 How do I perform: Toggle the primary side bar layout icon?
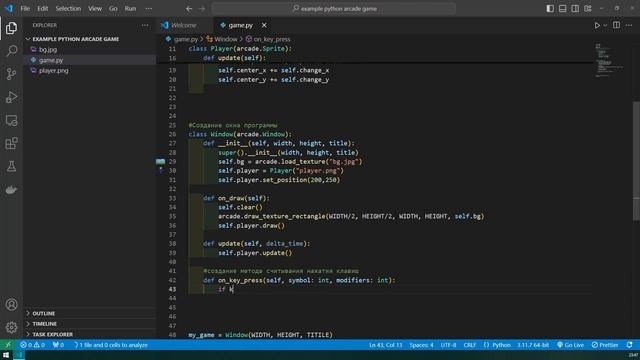(x=550, y=9)
